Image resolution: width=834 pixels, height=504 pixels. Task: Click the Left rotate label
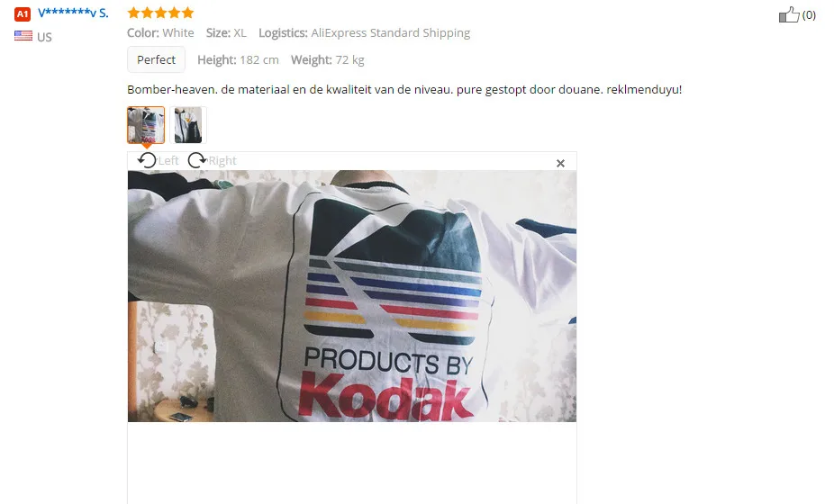coord(168,160)
